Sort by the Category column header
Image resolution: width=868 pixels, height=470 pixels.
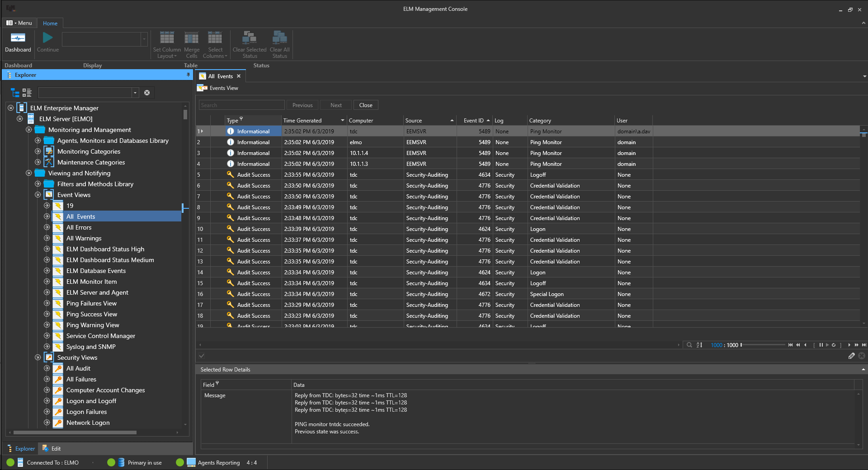pos(571,121)
